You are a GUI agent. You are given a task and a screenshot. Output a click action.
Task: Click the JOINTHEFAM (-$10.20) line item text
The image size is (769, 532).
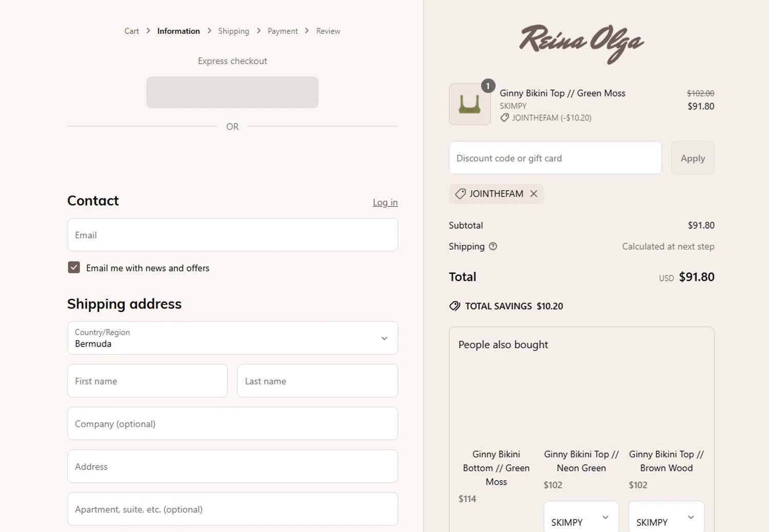coord(552,118)
